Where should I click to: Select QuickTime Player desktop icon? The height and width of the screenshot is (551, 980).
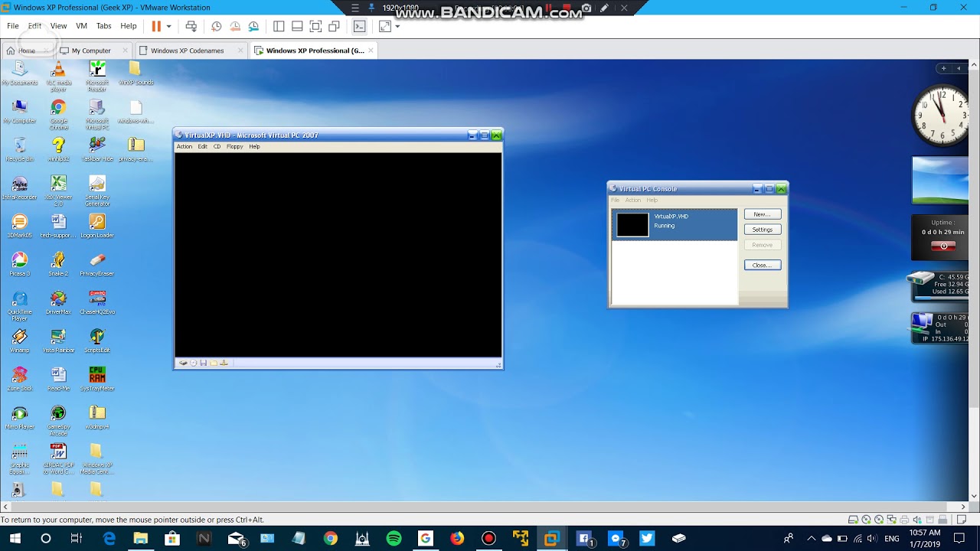click(20, 305)
